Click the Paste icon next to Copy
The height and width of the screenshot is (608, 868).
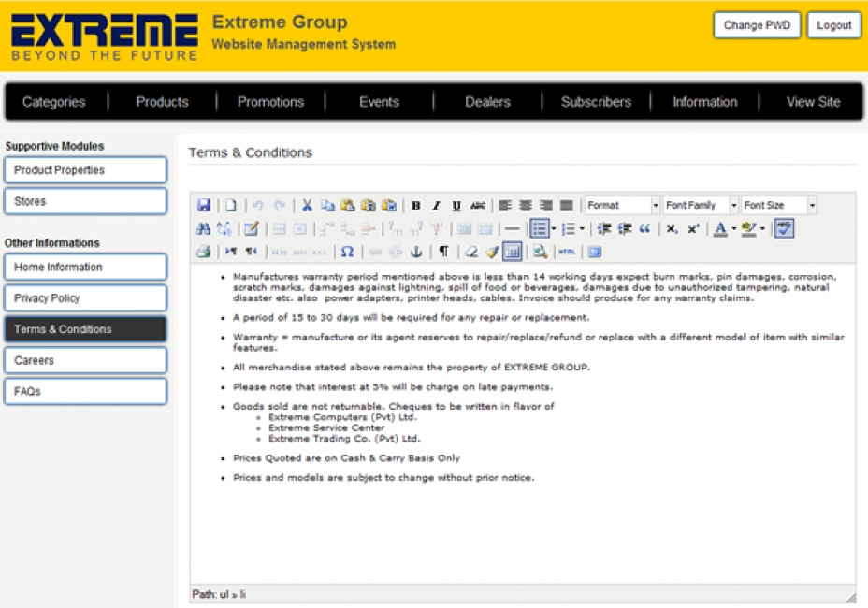[348, 206]
